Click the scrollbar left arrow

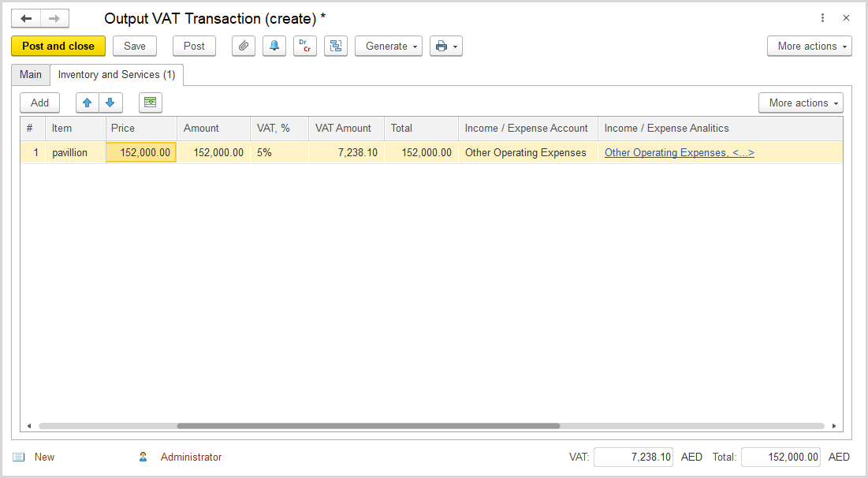[x=29, y=426]
